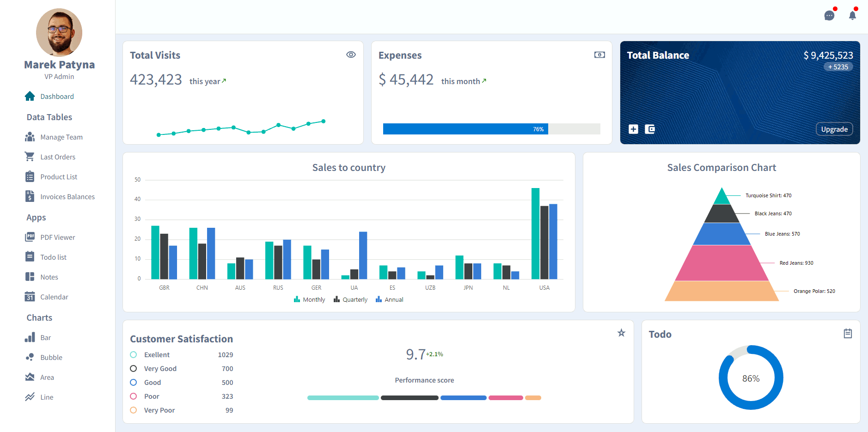This screenshot has width=868, height=432.
Task: Click the notification bell icon
Action: (852, 15)
